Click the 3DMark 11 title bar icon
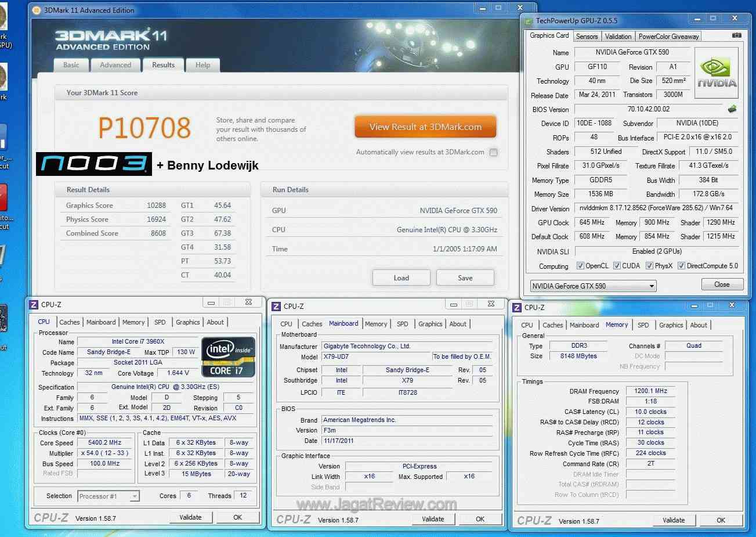Viewport: 756px width, 537px height. pos(36,10)
